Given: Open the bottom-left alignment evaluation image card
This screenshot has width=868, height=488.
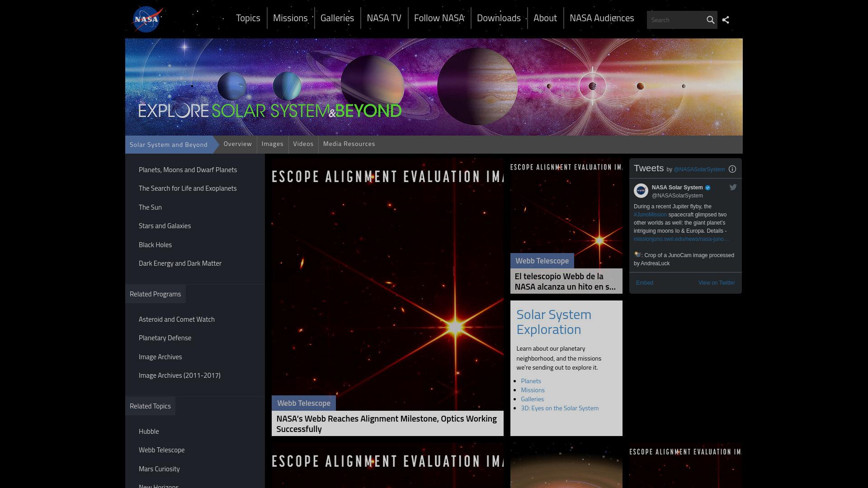Looking at the screenshot, I should tap(387, 465).
